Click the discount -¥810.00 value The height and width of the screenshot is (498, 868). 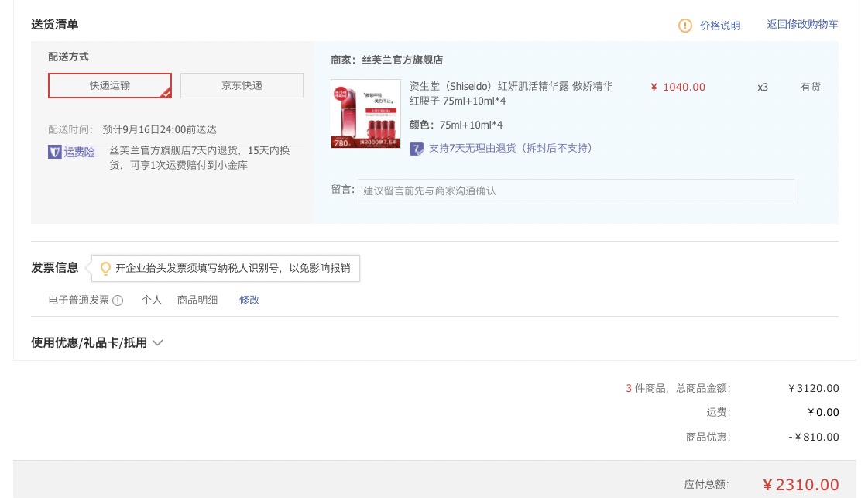pyautogui.click(x=814, y=437)
